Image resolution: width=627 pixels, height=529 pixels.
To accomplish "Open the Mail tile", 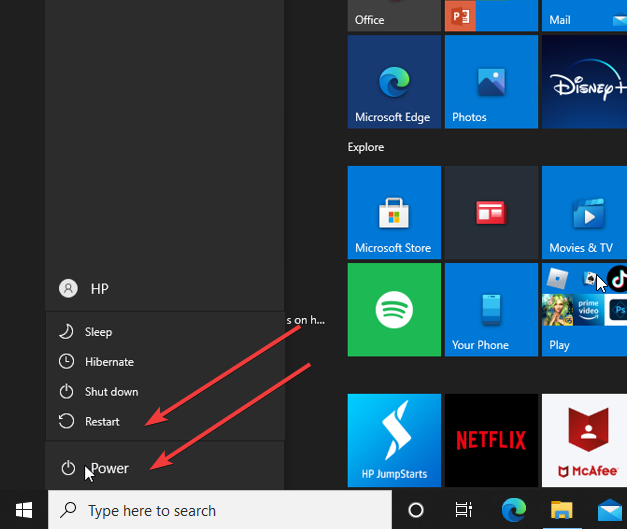I will click(x=584, y=15).
